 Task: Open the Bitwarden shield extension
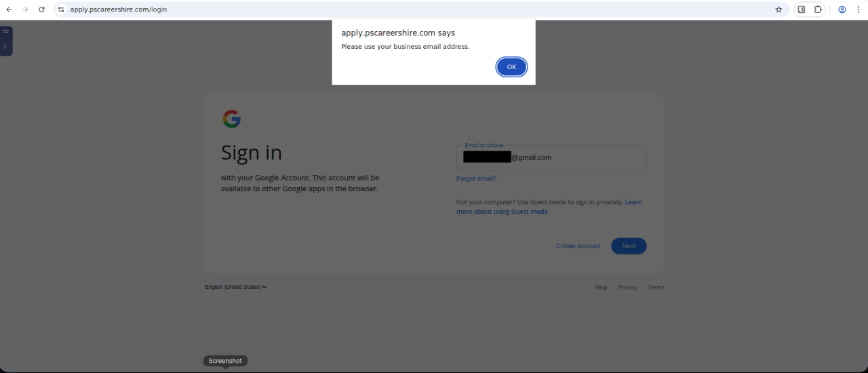coord(802,9)
